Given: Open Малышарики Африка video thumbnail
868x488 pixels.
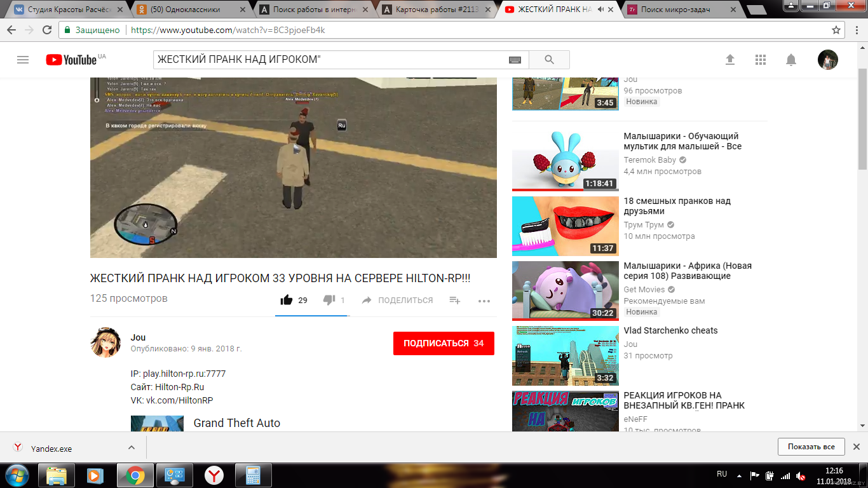Looking at the screenshot, I should [x=566, y=290].
